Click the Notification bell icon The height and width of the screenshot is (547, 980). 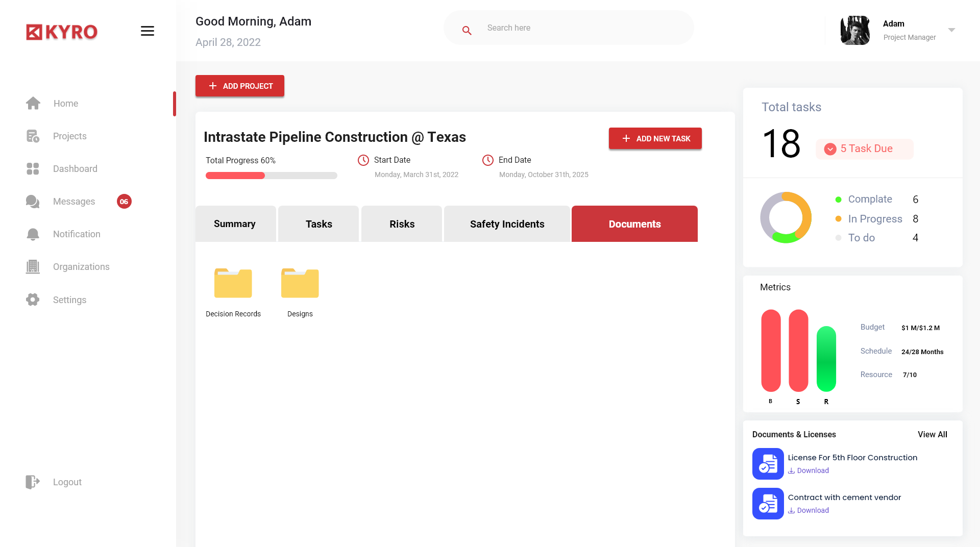33,234
